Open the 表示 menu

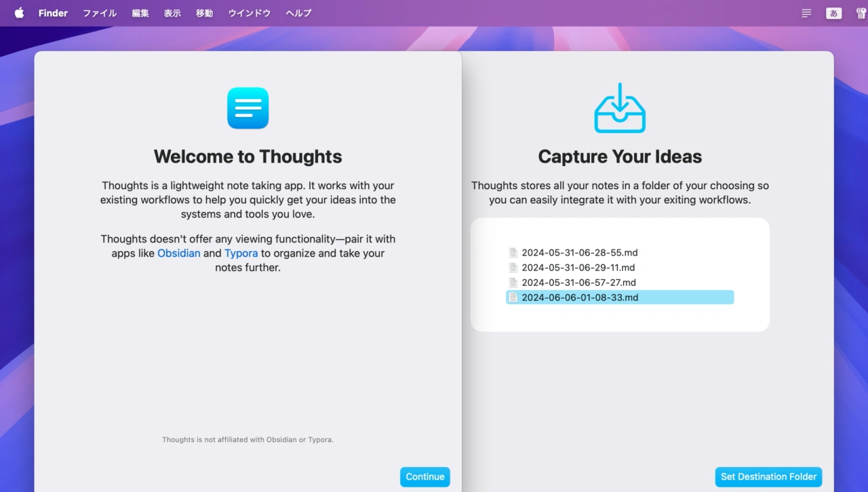coord(172,13)
